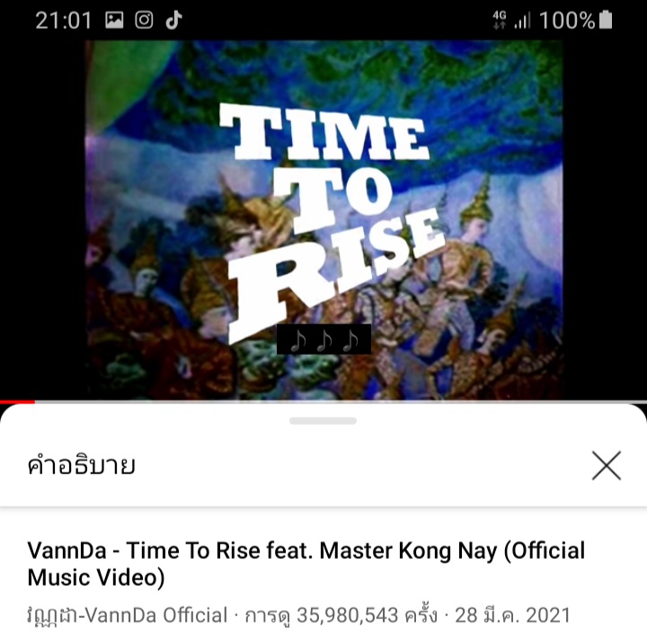Tap the battery icon in status bar

pos(606,20)
